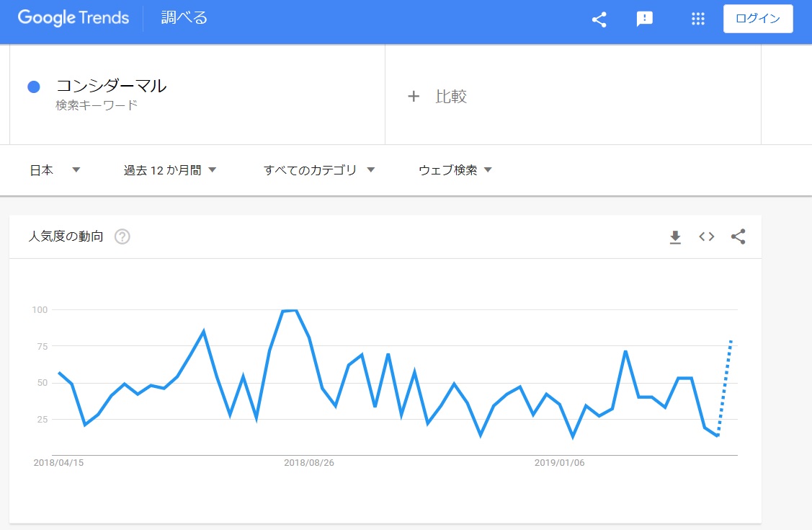
Task: Click the dotted forecast line segment
Action: pos(725,386)
